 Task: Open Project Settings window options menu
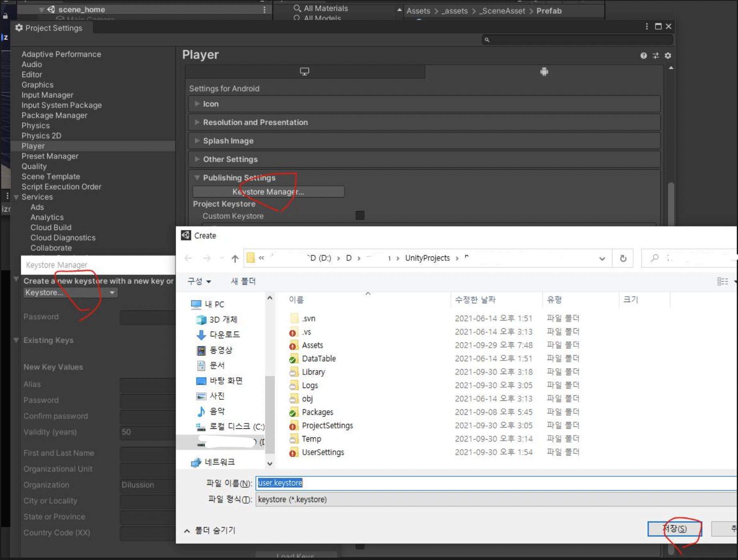tap(647, 26)
